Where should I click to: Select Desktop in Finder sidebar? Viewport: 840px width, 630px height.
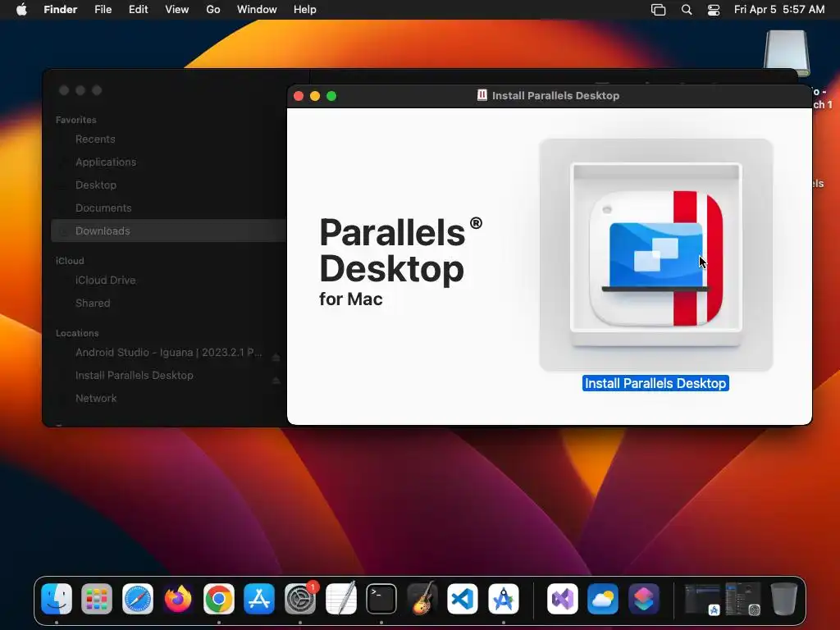[96, 185]
